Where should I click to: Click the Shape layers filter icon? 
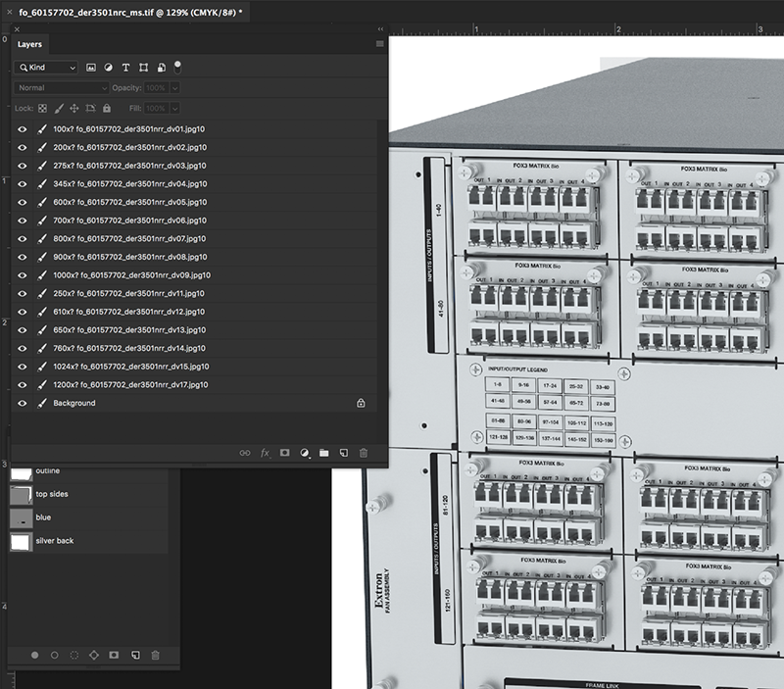click(144, 68)
